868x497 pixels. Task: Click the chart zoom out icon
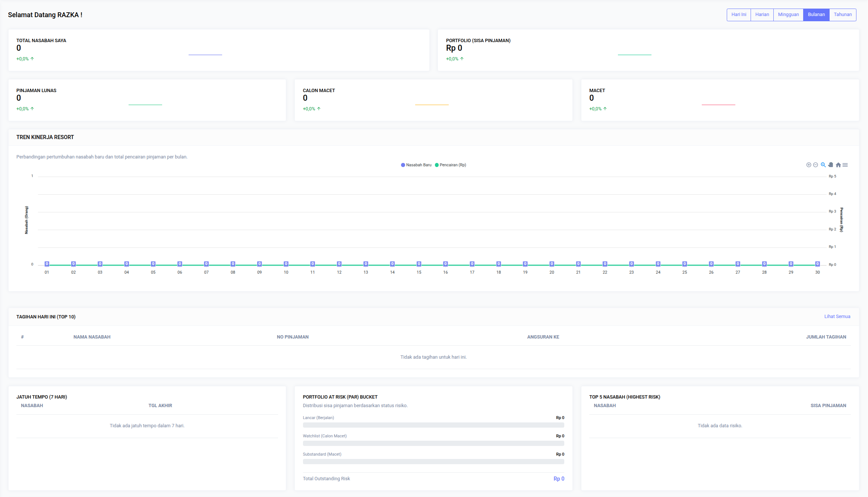(815, 165)
